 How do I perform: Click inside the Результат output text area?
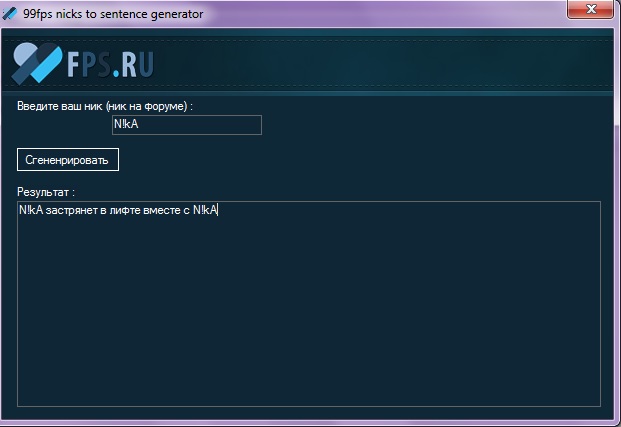coord(309,304)
